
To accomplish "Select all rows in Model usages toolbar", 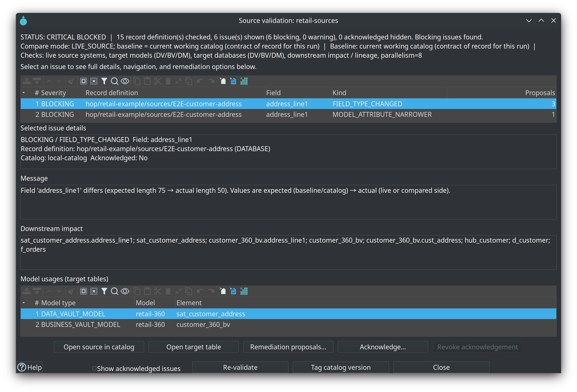I will coord(83,291).
